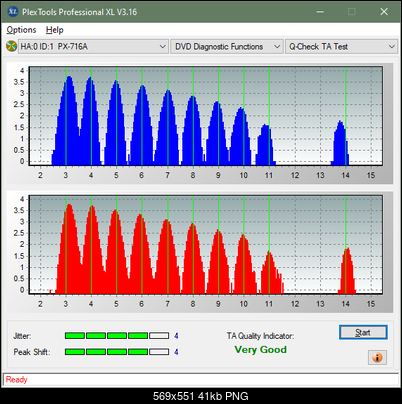Click the red land histogram chart

206,245
